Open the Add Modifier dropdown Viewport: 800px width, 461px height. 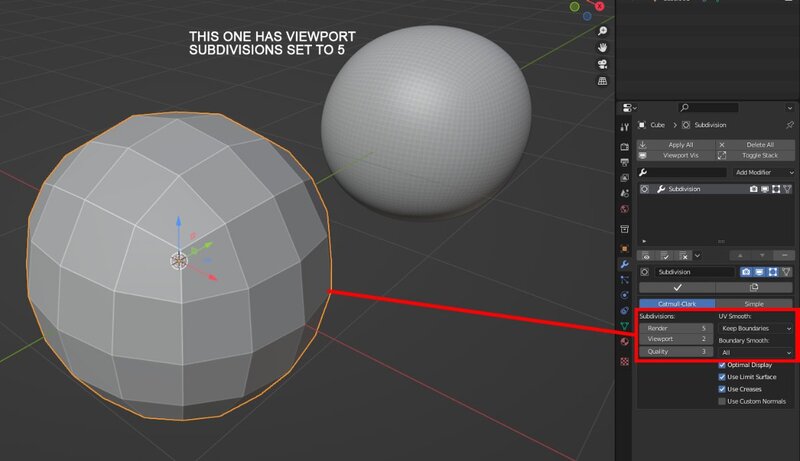tap(764, 172)
